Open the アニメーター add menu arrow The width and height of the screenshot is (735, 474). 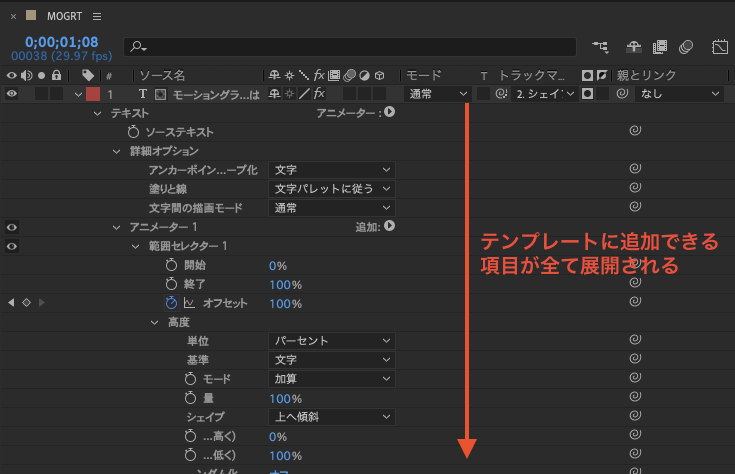tap(390, 112)
